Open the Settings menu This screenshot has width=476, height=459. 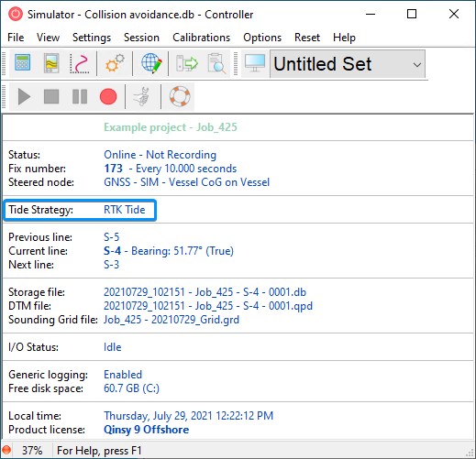[92, 38]
